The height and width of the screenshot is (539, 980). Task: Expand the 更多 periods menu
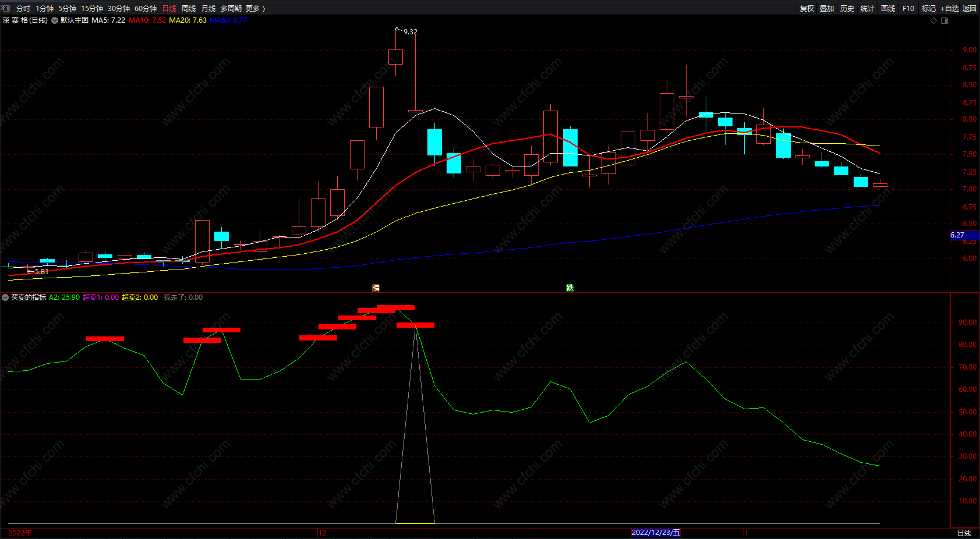point(256,9)
